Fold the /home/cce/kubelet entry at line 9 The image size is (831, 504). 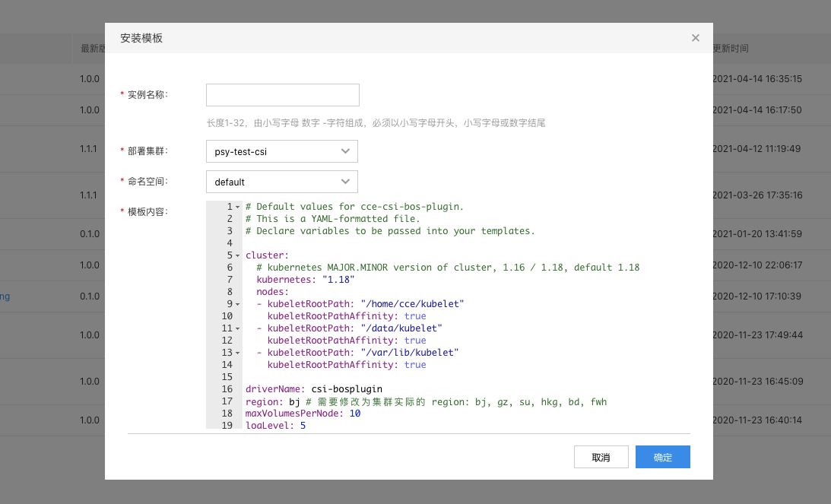238,304
